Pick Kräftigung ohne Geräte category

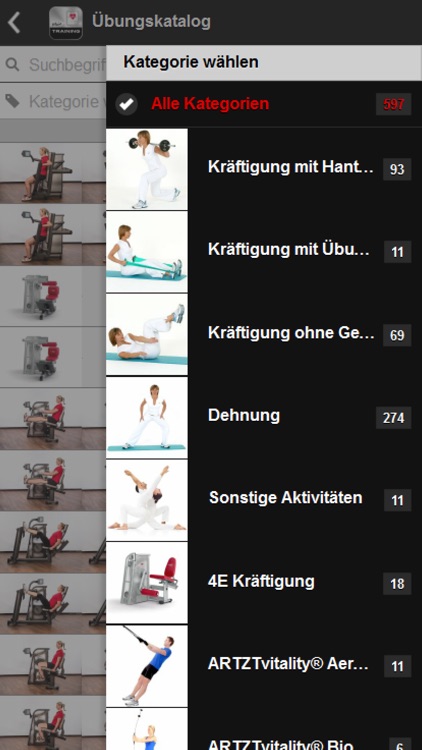pos(264,334)
